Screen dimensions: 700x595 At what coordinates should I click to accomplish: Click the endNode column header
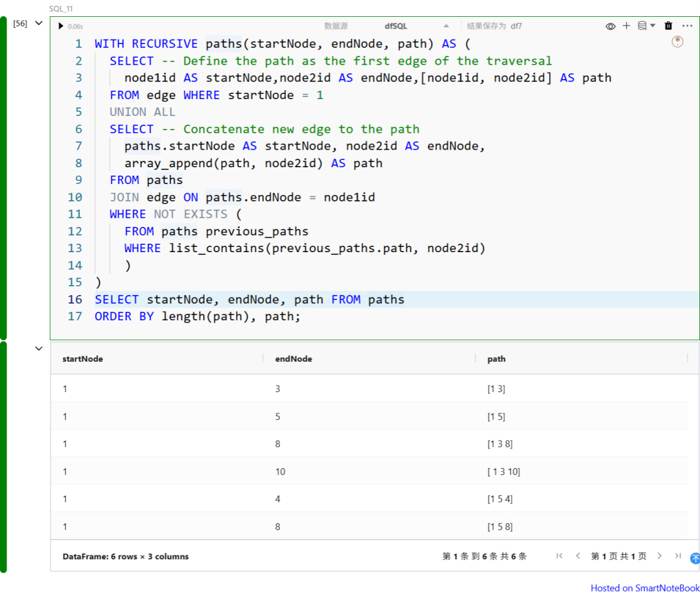click(x=293, y=358)
